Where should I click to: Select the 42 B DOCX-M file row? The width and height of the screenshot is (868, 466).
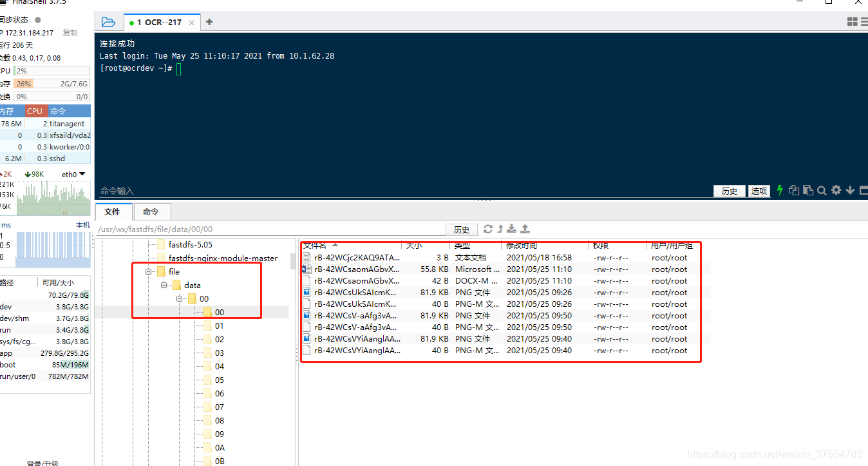[x=505, y=281]
